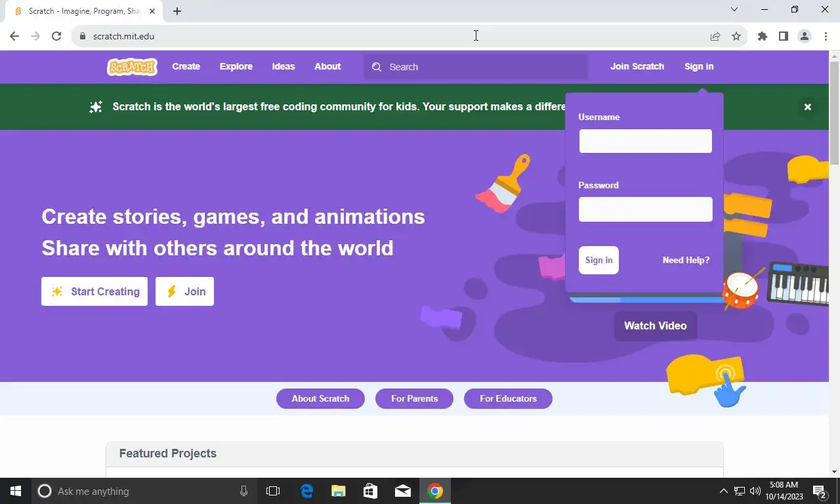Open About Scratch pill button

[x=320, y=398]
